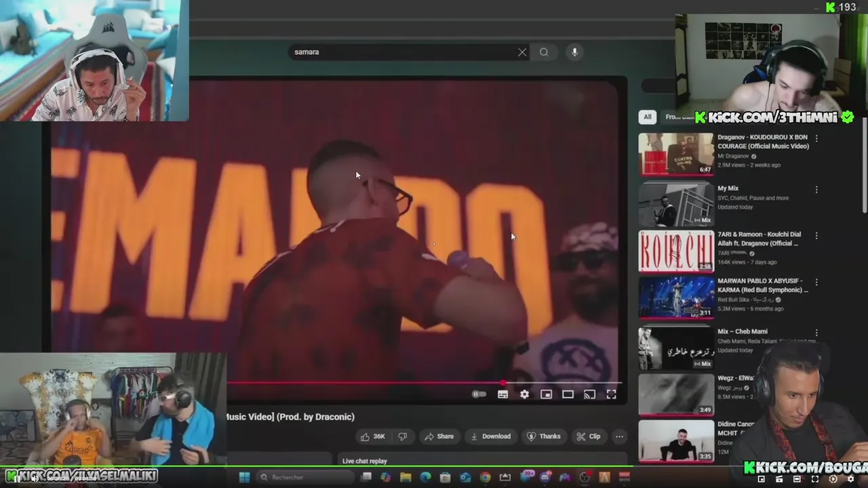The width and height of the screenshot is (868, 488).
Task: Open Mix – Cheb Mami playlist
Action: pyautogui.click(x=743, y=331)
